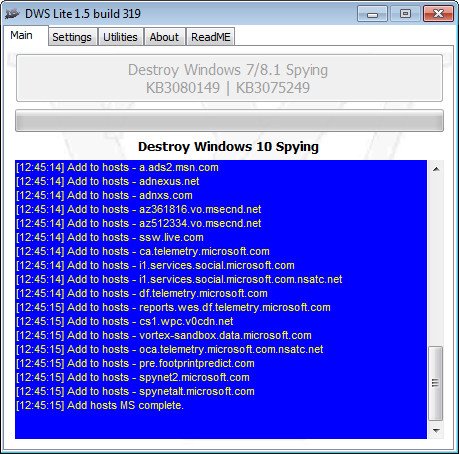Select log line vortex-sandbox.data.microsoft.com

point(164,335)
